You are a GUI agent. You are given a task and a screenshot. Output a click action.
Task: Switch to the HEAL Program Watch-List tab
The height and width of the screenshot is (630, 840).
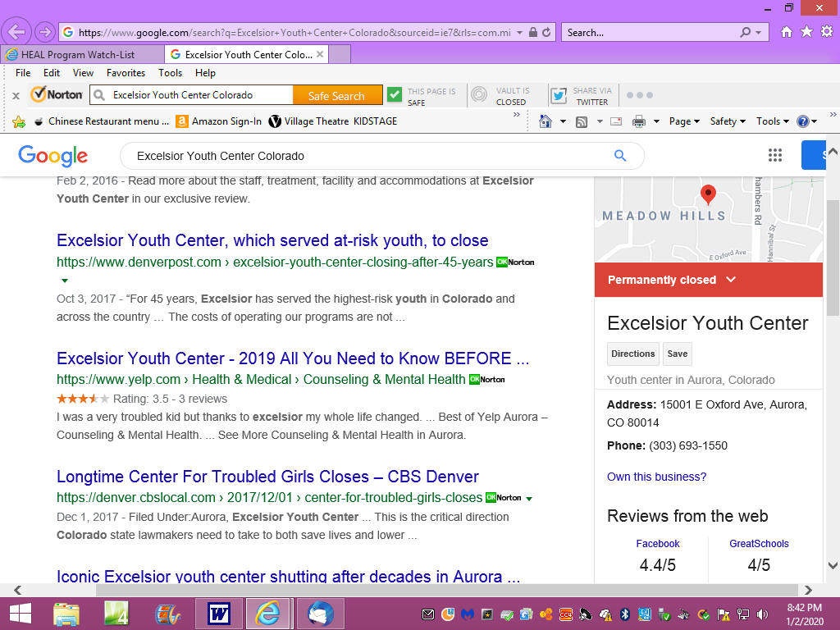click(83, 55)
